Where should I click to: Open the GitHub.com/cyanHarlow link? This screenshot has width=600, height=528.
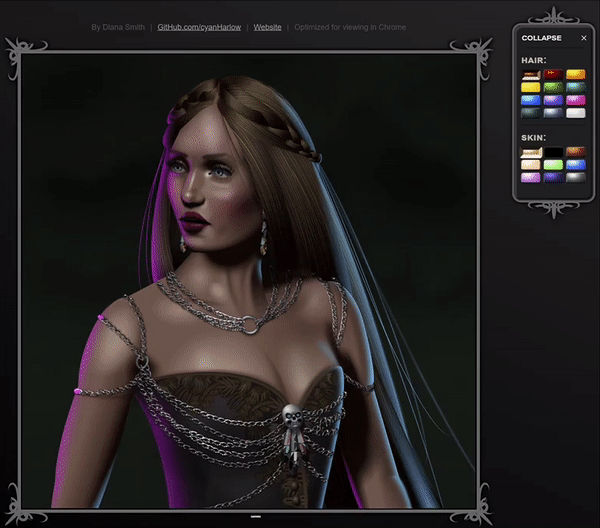point(199,27)
